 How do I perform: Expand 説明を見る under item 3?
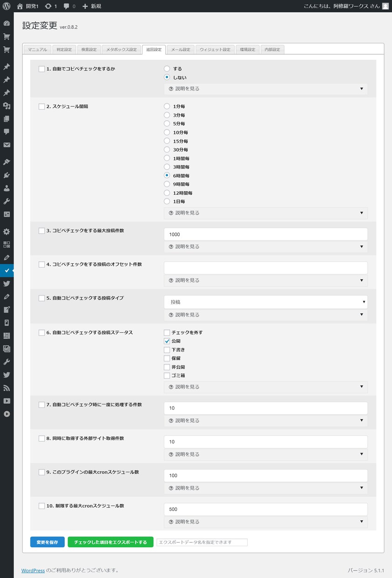(x=265, y=247)
